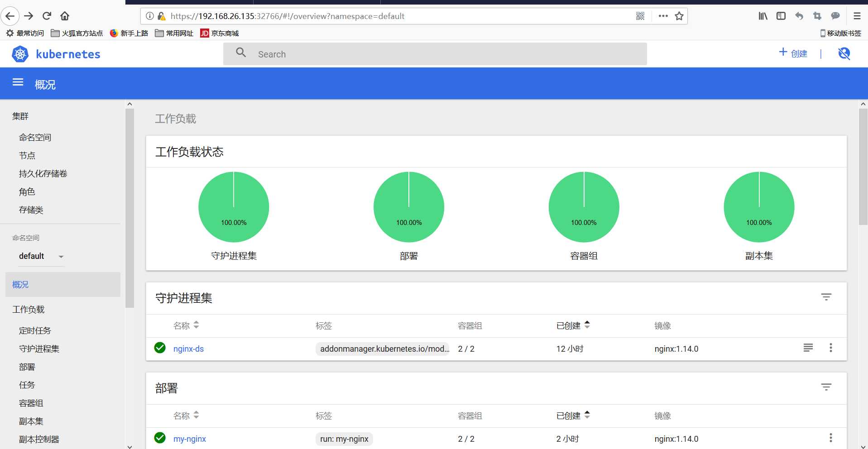The image size is (868, 449).
Task: Click the undo arrow toolbar icon
Action: click(x=799, y=16)
